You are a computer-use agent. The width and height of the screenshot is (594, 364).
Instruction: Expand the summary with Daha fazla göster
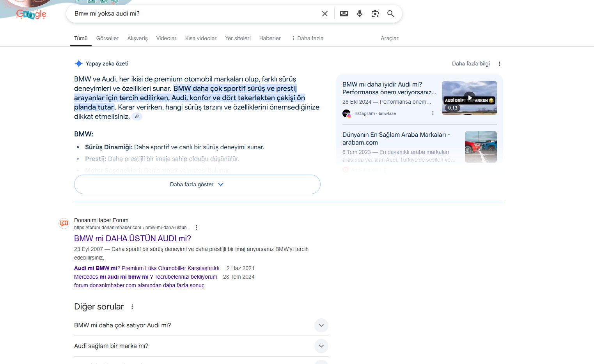197,184
